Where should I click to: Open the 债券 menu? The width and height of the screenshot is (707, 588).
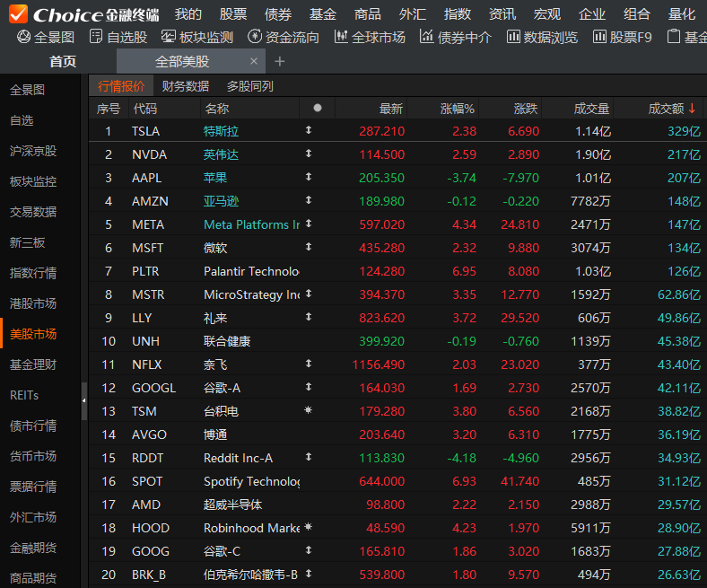coord(278,14)
